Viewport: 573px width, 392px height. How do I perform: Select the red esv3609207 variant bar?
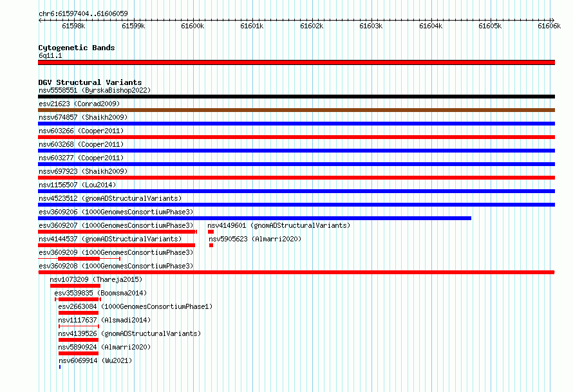pos(117,232)
